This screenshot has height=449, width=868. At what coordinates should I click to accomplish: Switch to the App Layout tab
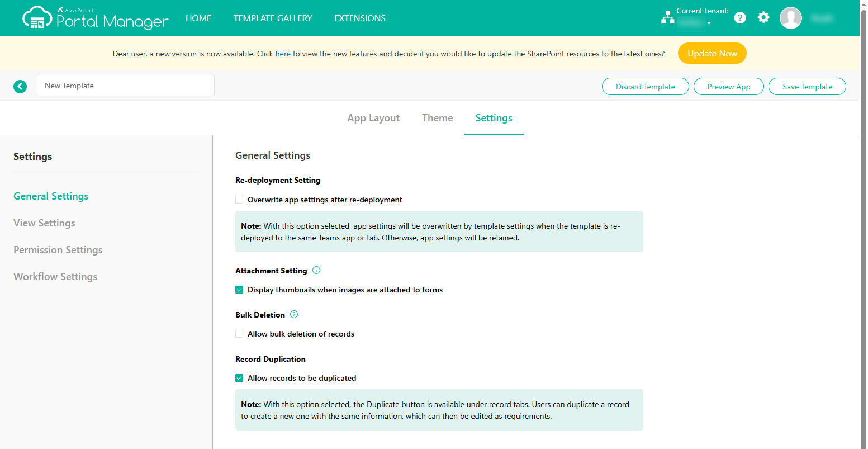coord(373,118)
